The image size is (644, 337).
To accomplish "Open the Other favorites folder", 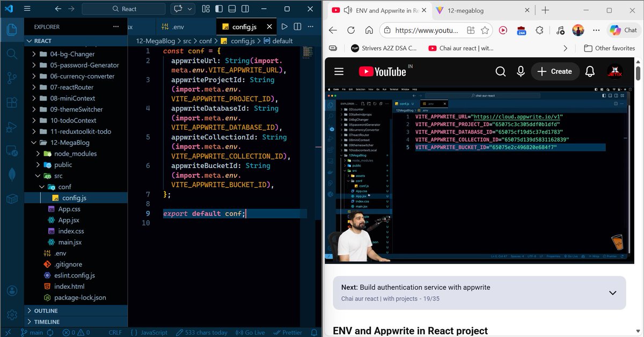I will [x=609, y=48].
